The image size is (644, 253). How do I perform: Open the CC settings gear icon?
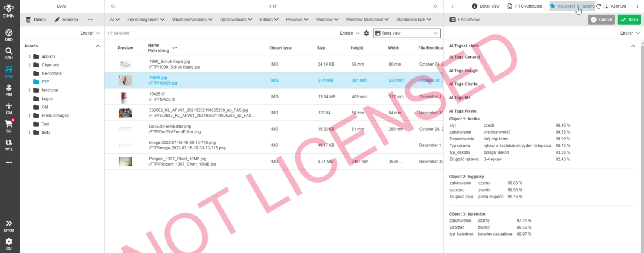pos(9,244)
